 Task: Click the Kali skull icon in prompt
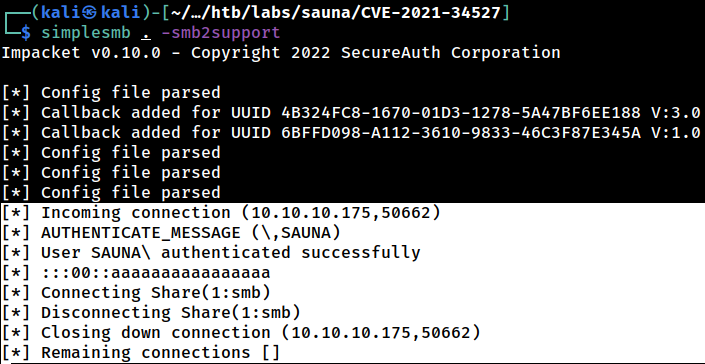point(91,12)
